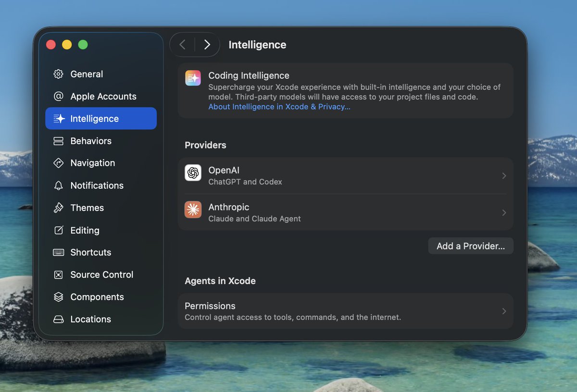577x392 pixels.
Task: Expand the Anthropic provider chevron
Action: pos(504,212)
